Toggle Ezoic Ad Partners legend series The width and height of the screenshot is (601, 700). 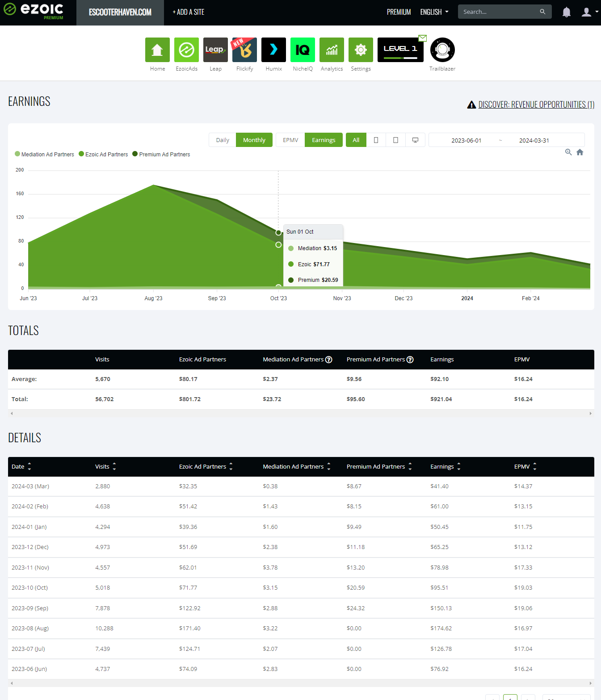point(103,154)
